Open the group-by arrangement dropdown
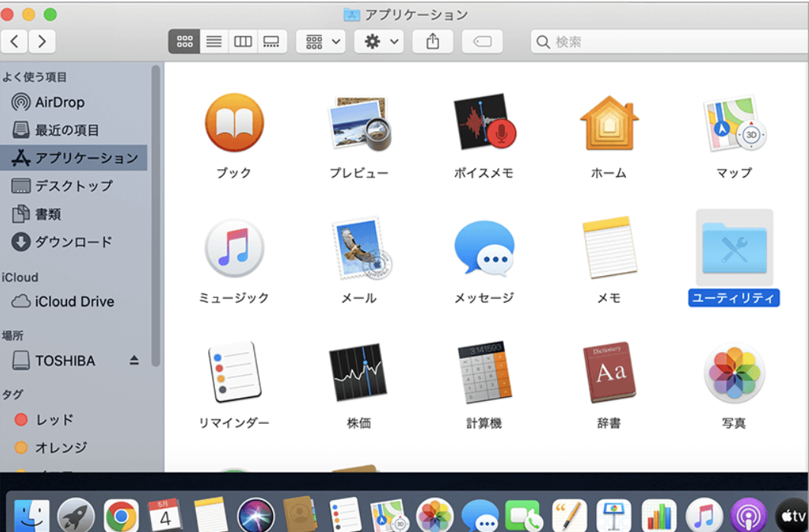Viewport: 809px width, 532px height. pos(320,42)
